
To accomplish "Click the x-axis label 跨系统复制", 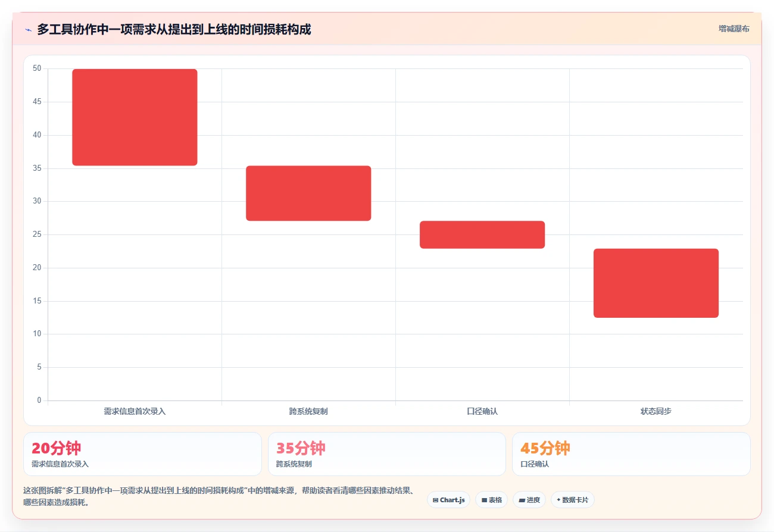I will [x=308, y=411].
